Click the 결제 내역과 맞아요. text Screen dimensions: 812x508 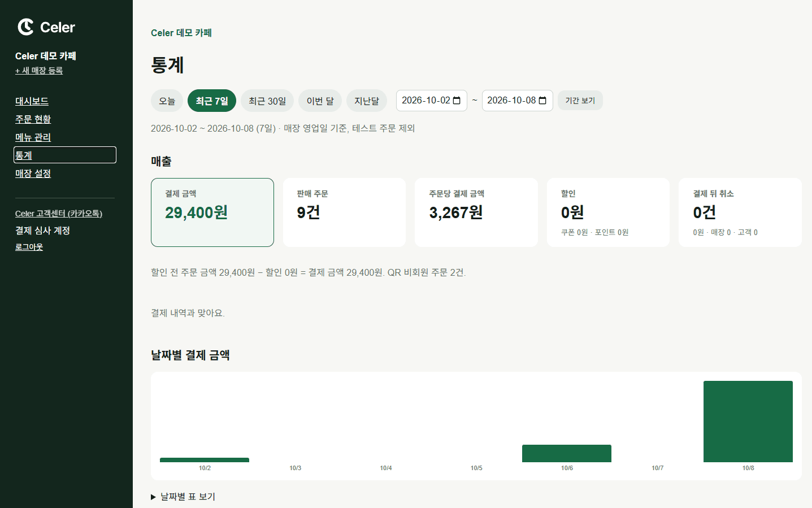coord(188,313)
